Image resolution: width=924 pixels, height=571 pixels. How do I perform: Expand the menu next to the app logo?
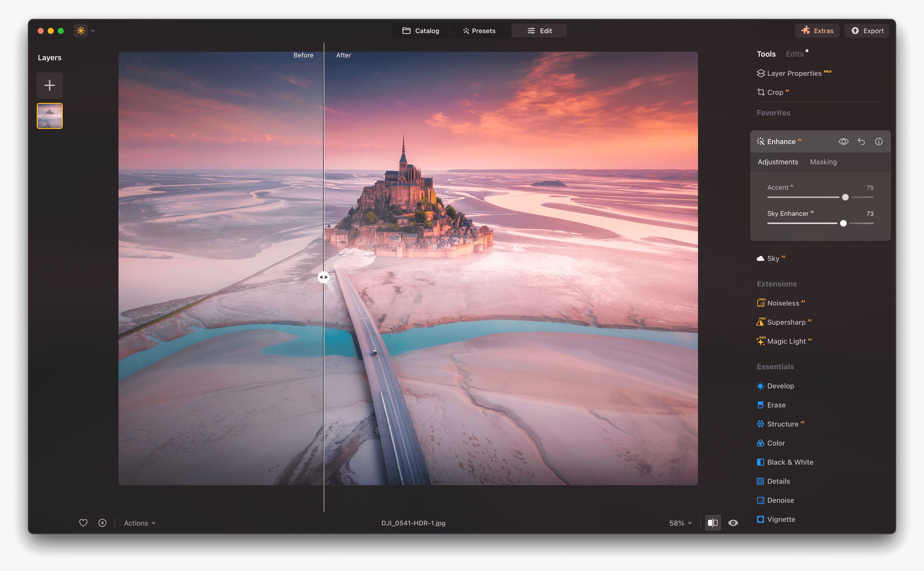tap(93, 31)
